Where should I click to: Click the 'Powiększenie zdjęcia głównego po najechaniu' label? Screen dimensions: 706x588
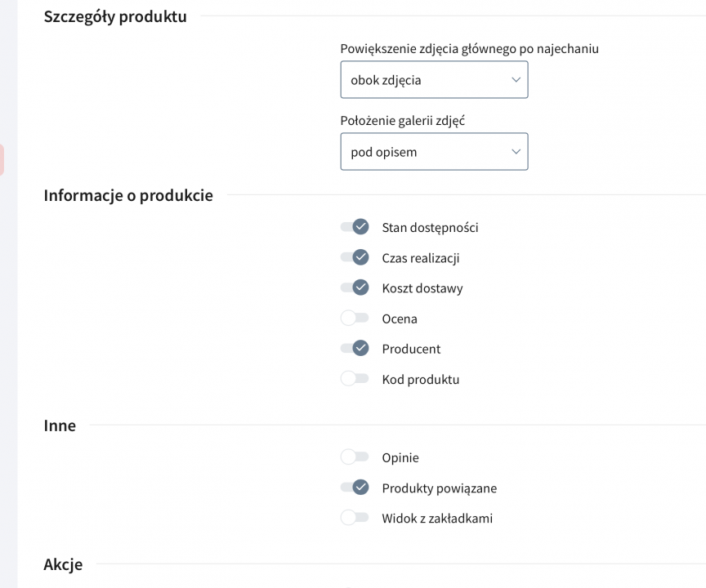[x=470, y=48]
